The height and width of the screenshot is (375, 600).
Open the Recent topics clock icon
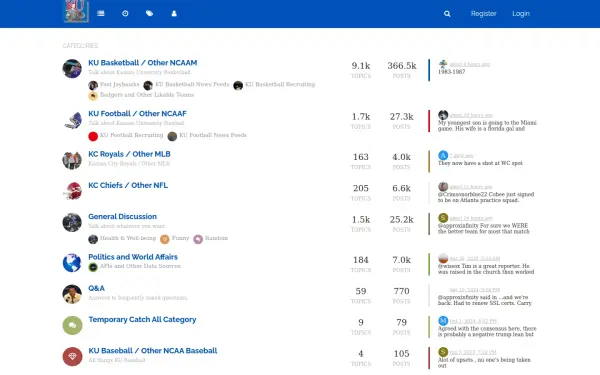(x=125, y=13)
